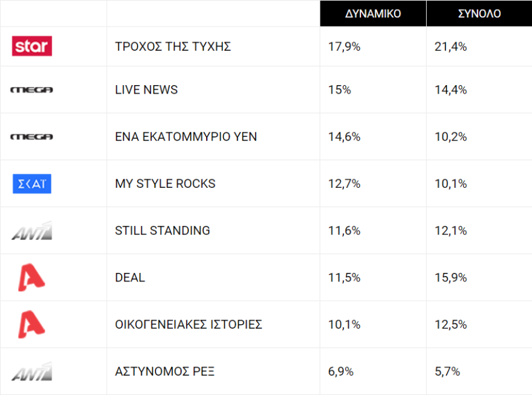Select the ΣΥΝΟΛΟ column header

tap(479, 14)
